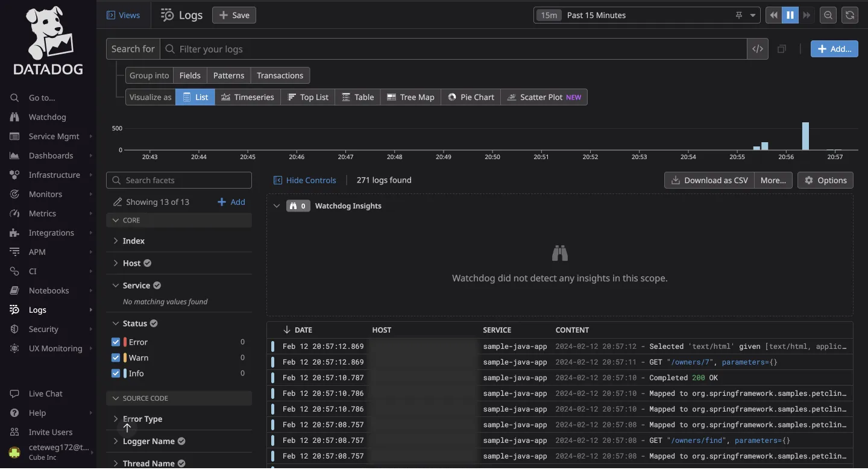Image resolution: width=868 pixels, height=470 pixels.
Task: Open Go to... search in sidebar
Action: pos(42,98)
